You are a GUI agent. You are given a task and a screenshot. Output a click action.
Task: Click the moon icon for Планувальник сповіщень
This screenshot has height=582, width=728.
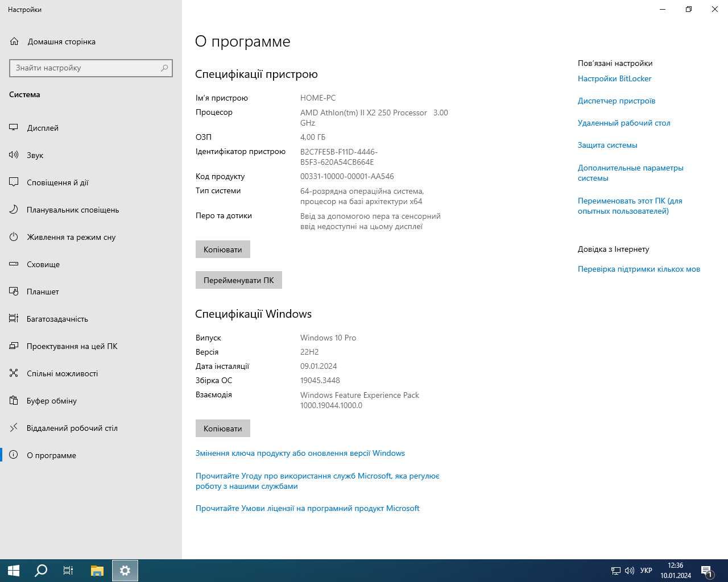[x=14, y=210]
